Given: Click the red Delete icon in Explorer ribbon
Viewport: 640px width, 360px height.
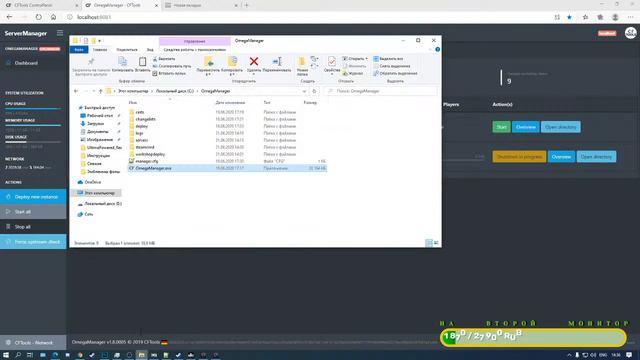Looking at the screenshot, I should [254, 62].
